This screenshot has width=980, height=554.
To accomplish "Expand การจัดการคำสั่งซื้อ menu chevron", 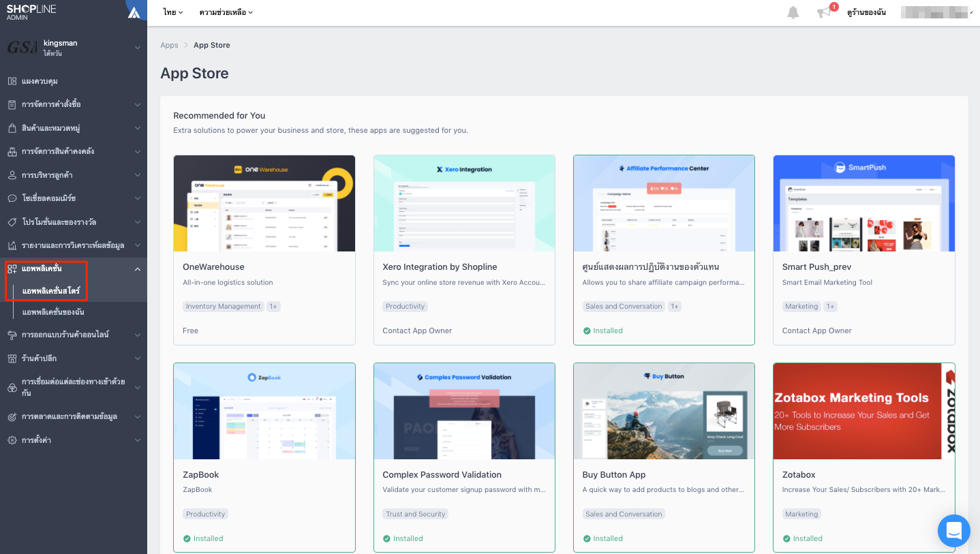I will pyautogui.click(x=138, y=104).
